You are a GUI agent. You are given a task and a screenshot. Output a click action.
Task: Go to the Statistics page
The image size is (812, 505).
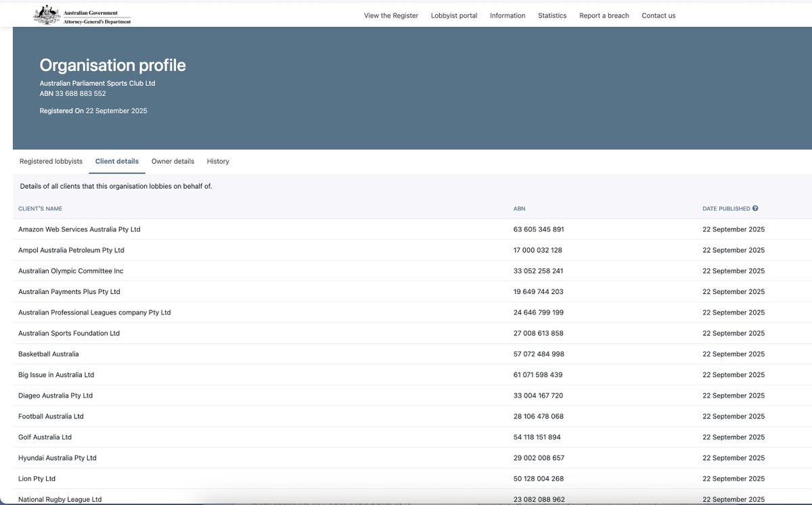click(552, 16)
